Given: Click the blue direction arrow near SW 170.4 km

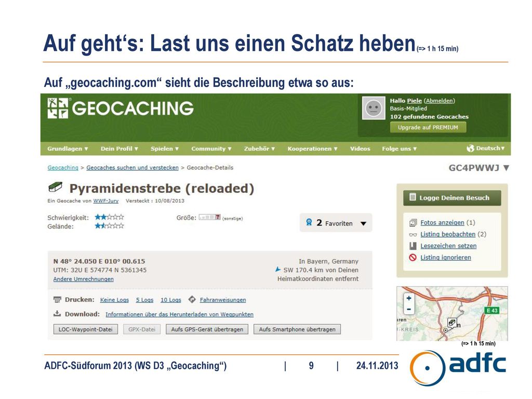Looking at the screenshot, I should 278,270.
